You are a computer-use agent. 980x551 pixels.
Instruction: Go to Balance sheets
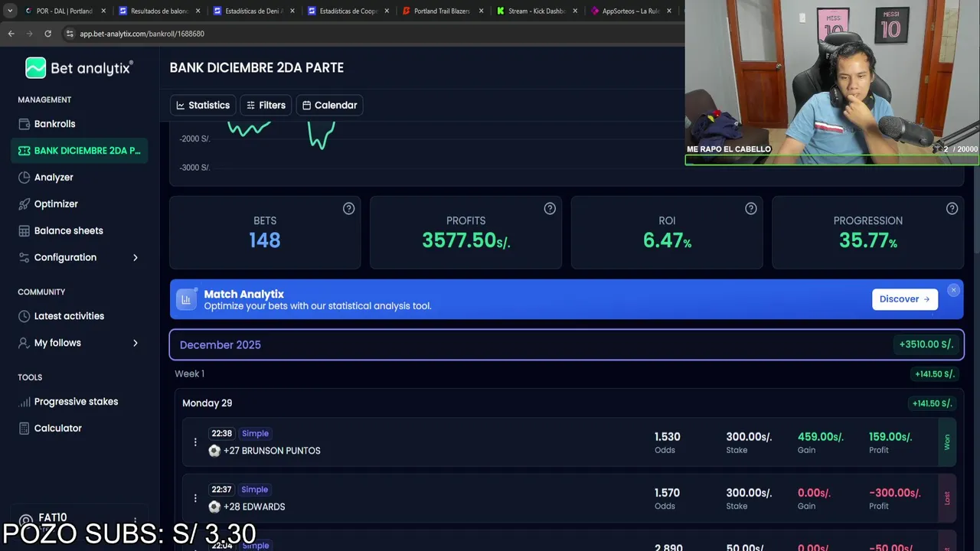pyautogui.click(x=68, y=231)
